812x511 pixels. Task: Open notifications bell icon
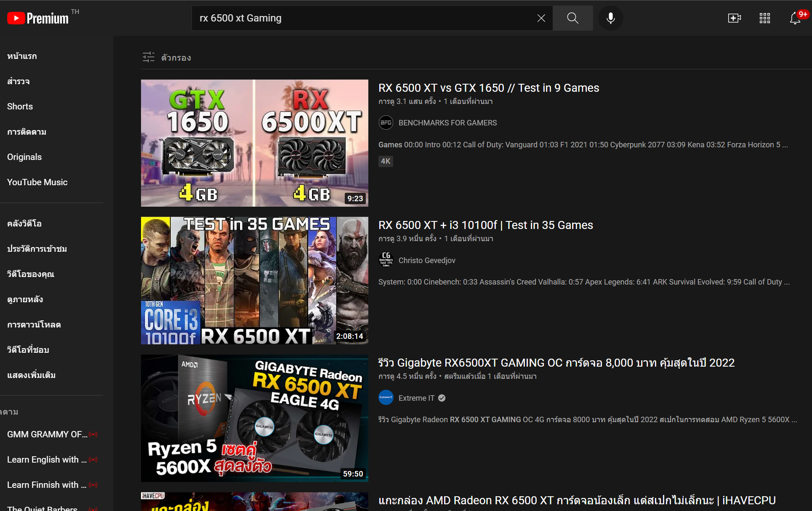pos(795,18)
